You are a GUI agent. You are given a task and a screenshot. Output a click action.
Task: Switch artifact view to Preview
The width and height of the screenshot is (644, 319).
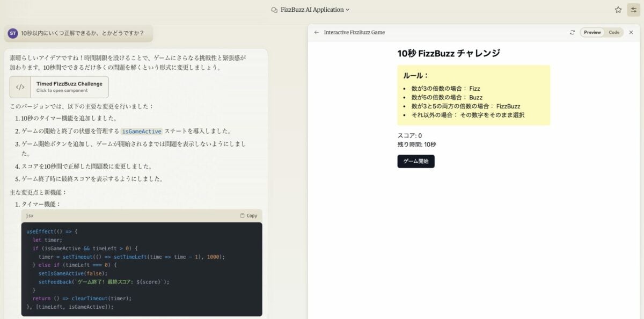coord(592,32)
